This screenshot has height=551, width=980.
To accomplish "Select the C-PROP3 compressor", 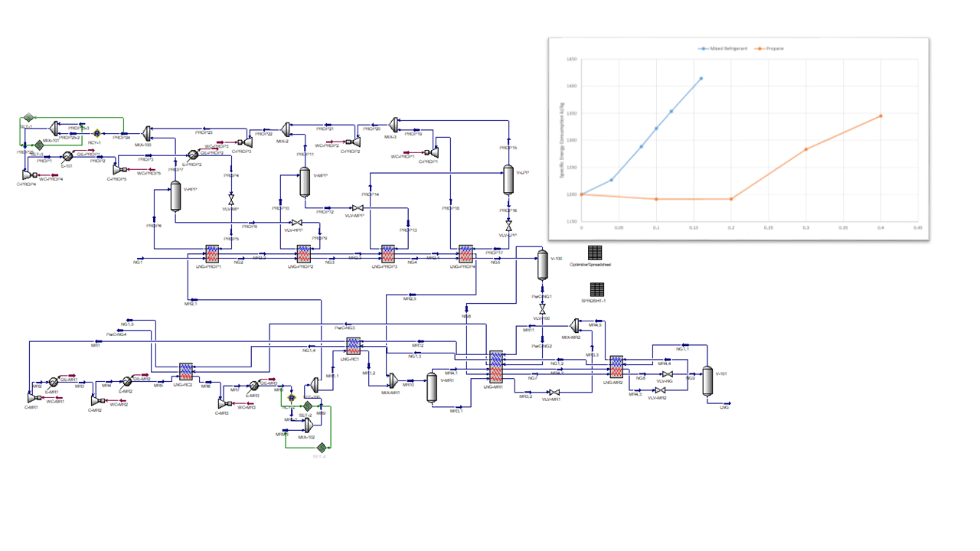I will [247, 141].
